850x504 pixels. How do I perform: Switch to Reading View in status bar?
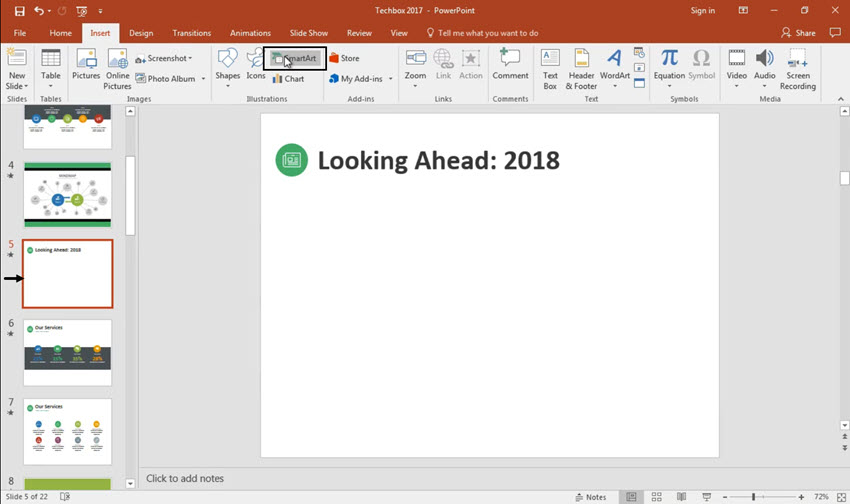click(680, 497)
